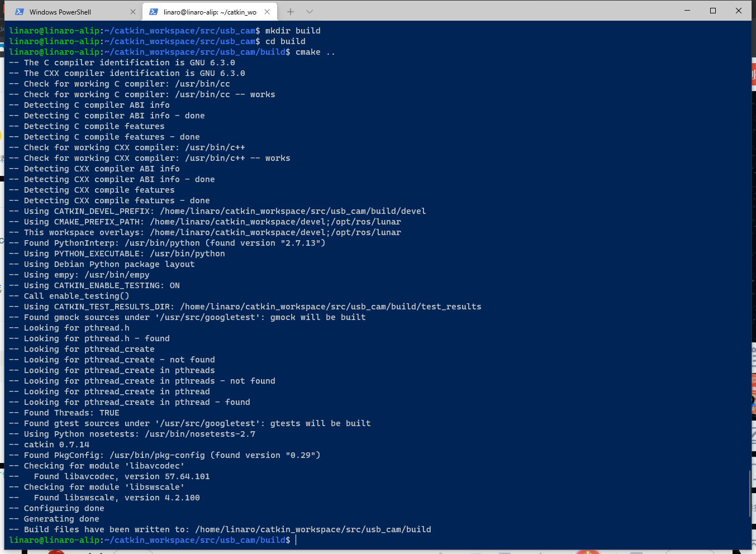Click 'pthread_create in pthreads - not found' line
The height and width of the screenshot is (554, 756).
pos(142,381)
